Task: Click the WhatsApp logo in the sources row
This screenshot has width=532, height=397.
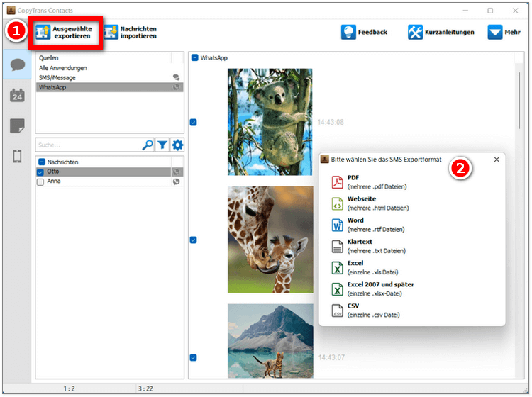Action: 177,87
